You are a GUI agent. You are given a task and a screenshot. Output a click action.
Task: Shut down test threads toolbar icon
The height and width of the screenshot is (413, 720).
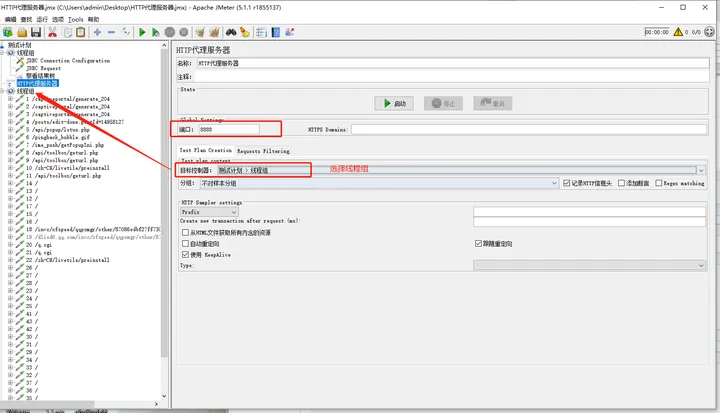click(184, 32)
